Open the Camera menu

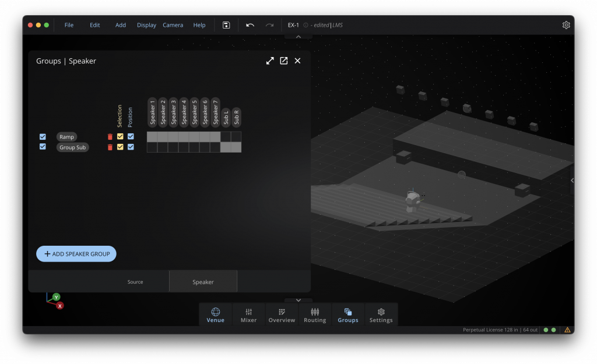coord(173,25)
